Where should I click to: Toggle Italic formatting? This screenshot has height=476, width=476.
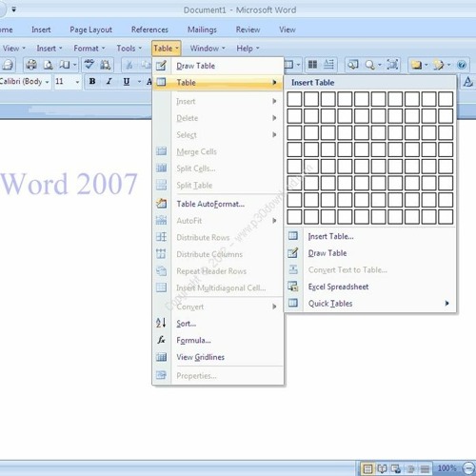click(109, 82)
